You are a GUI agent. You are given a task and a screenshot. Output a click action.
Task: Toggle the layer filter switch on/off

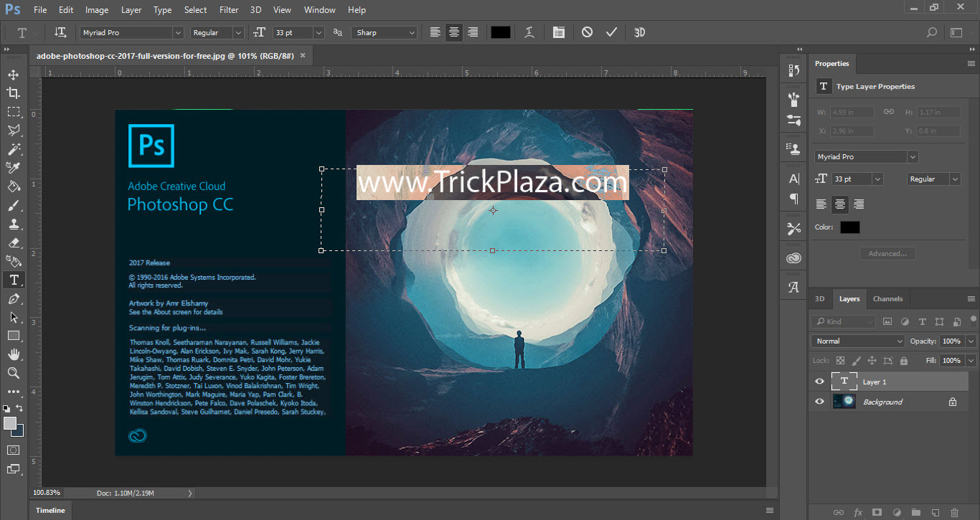pos(973,321)
